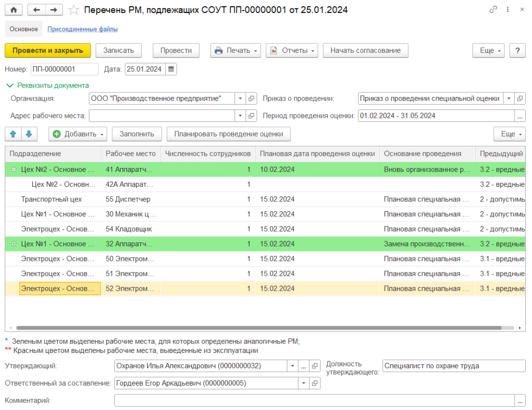Collapse the Цех №2 group row
The height and width of the screenshot is (410, 532).
(14, 169)
